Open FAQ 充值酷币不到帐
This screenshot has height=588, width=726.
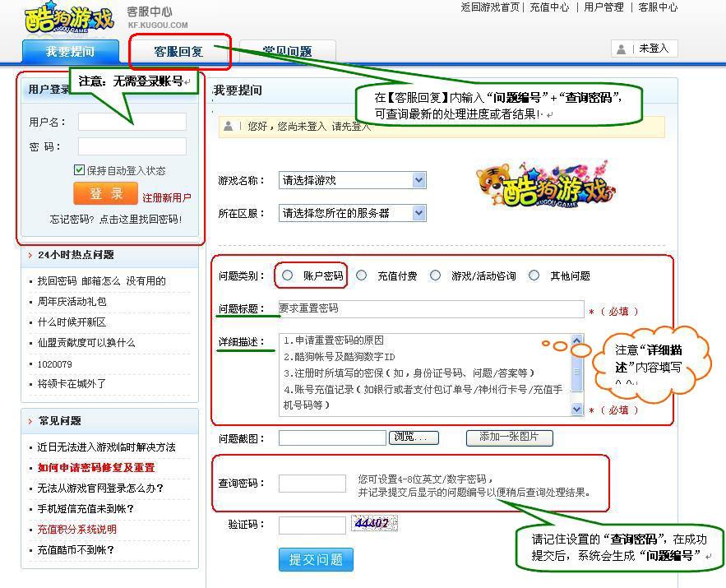pyautogui.click(x=76, y=550)
